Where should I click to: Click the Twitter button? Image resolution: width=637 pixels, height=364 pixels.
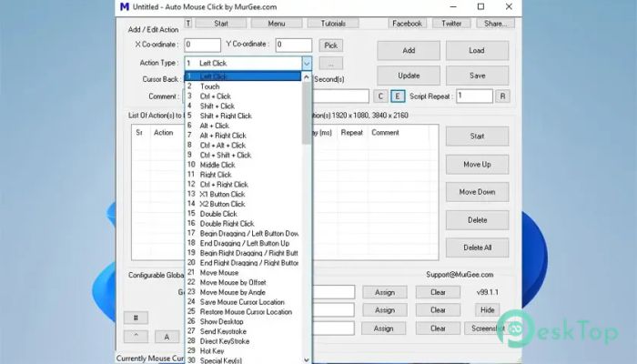tap(451, 24)
